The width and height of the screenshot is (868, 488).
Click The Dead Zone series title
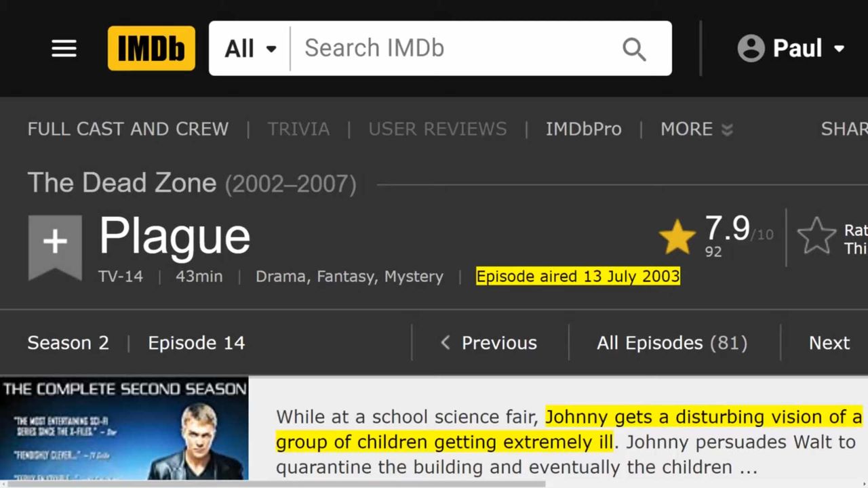click(122, 183)
